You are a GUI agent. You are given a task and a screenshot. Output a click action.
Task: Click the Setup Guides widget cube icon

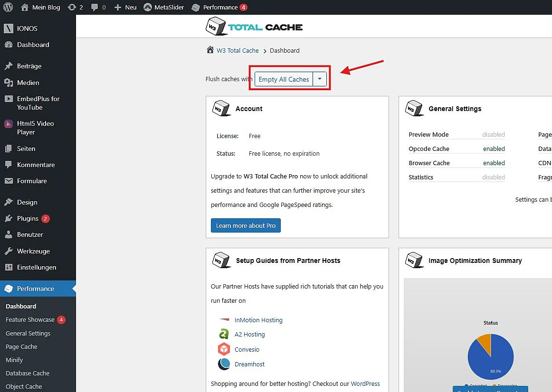[221, 260]
